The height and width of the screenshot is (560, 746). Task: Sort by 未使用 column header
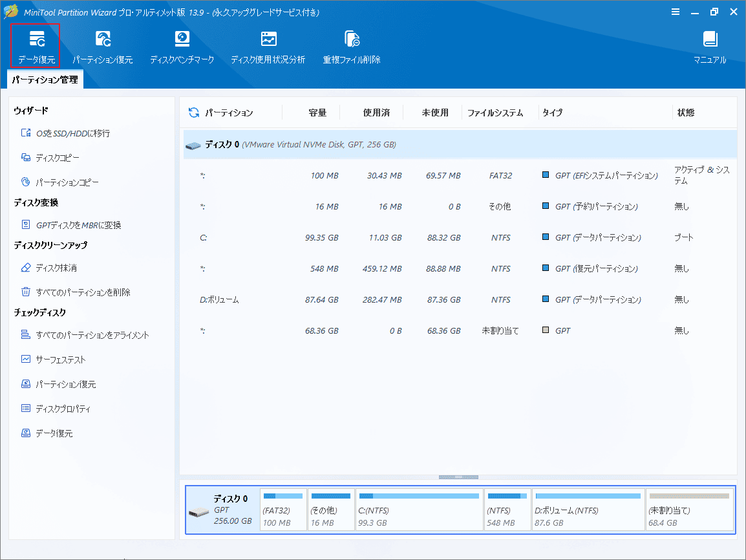tap(435, 113)
